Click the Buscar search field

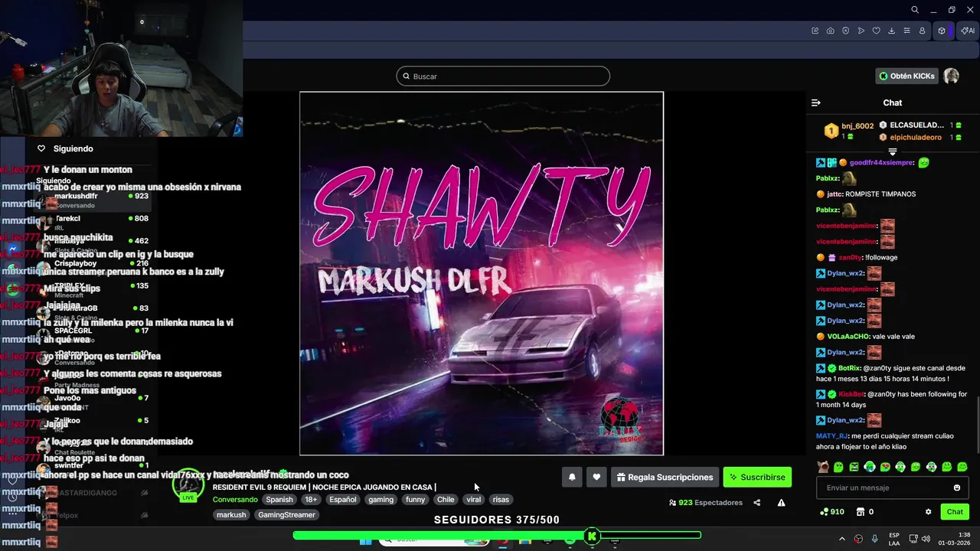(503, 76)
